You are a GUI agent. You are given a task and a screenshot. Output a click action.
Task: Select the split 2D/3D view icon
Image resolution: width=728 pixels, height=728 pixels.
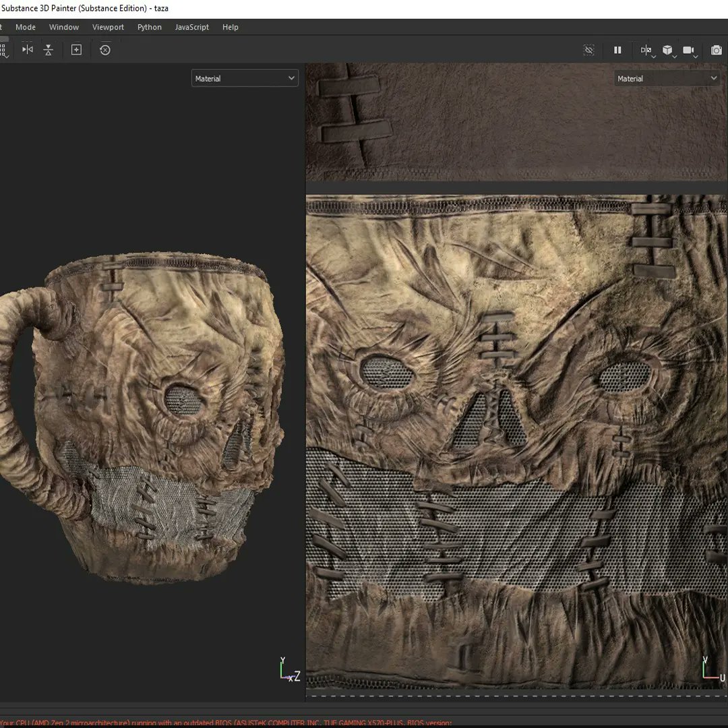point(646,50)
